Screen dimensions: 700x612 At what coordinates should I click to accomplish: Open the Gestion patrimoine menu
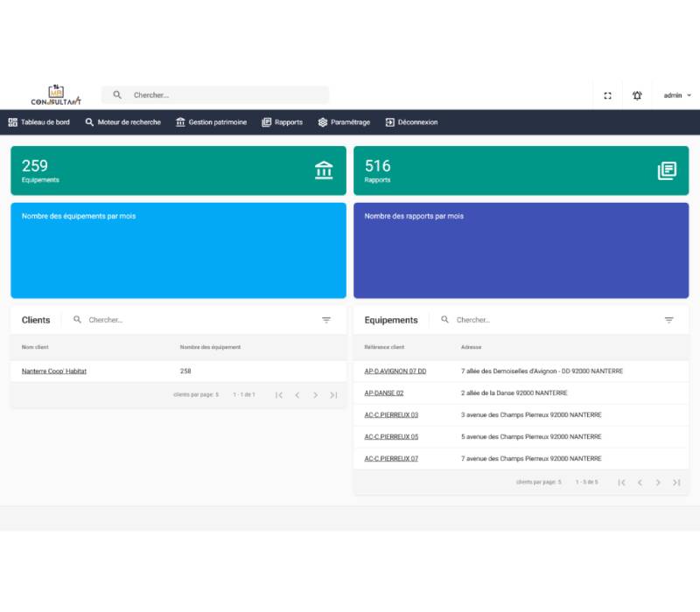(x=211, y=122)
